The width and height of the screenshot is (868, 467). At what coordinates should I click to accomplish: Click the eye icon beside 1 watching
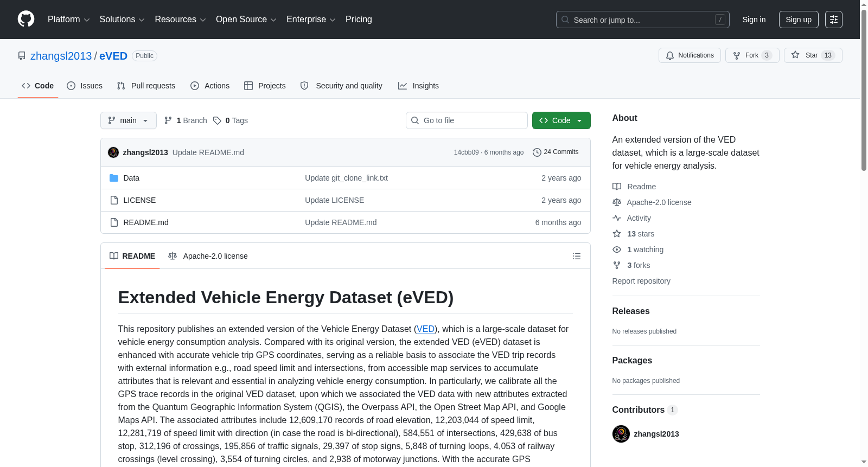point(617,250)
